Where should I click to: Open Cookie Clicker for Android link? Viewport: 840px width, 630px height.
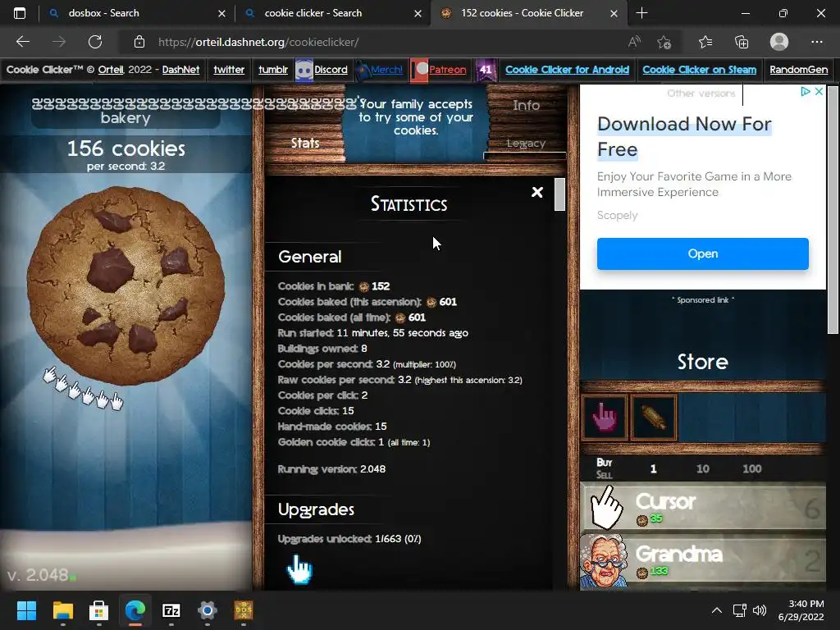coord(568,70)
